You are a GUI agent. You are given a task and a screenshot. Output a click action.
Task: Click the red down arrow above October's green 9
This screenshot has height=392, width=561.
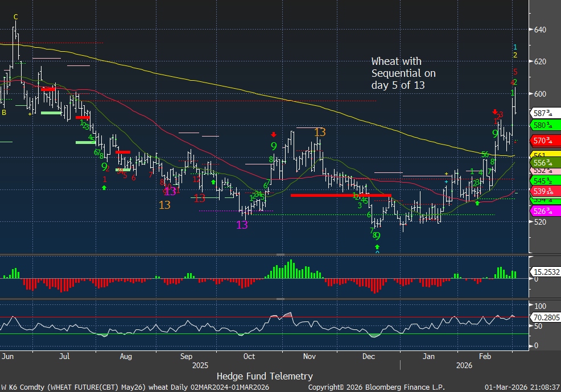pyautogui.click(x=274, y=135)
